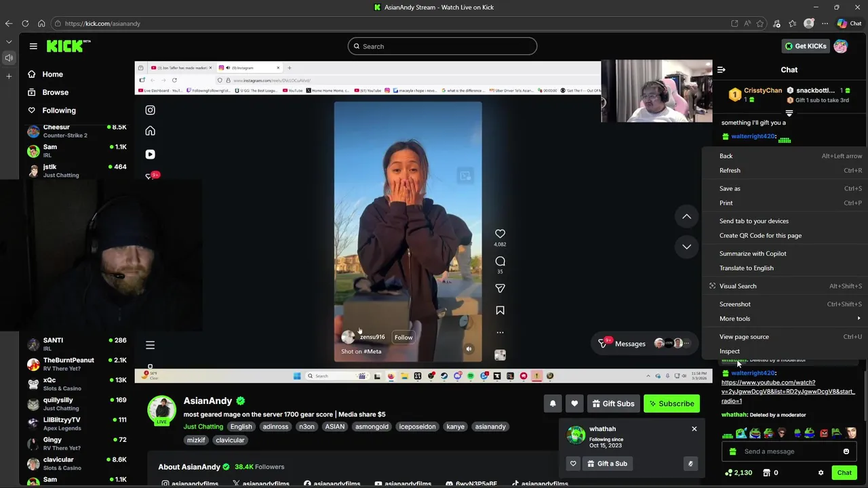Image resolution: width=868 pixels, height=488 pixels.
Task: Click the browser back arrow
Action: click(x=8, y=24)
